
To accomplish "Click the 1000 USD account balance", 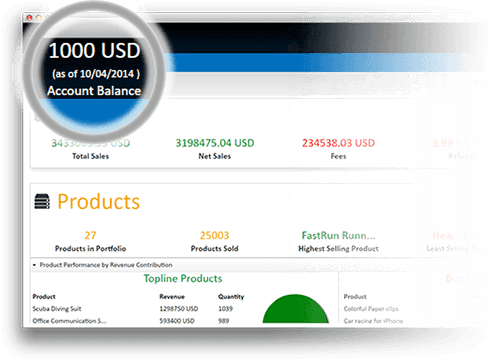I will click(94, 51).
